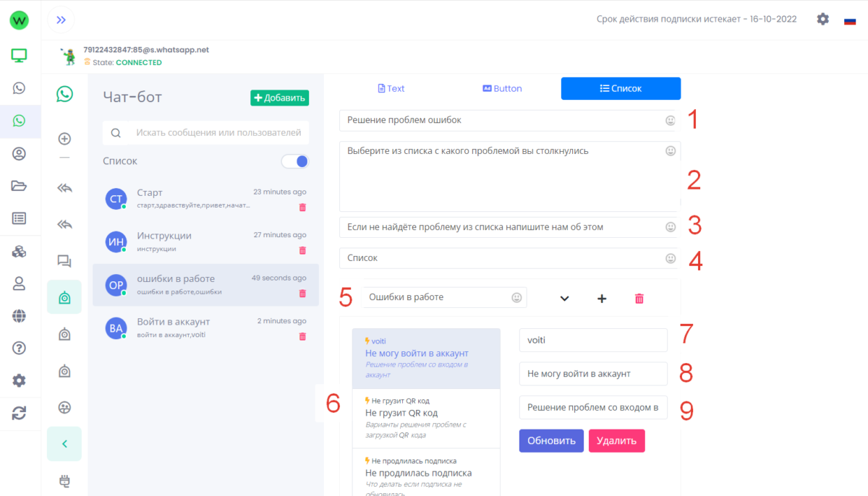Viewport: 868px width, 496px height.
Task: Switch to the Text tab
Action: coord(391,88)
